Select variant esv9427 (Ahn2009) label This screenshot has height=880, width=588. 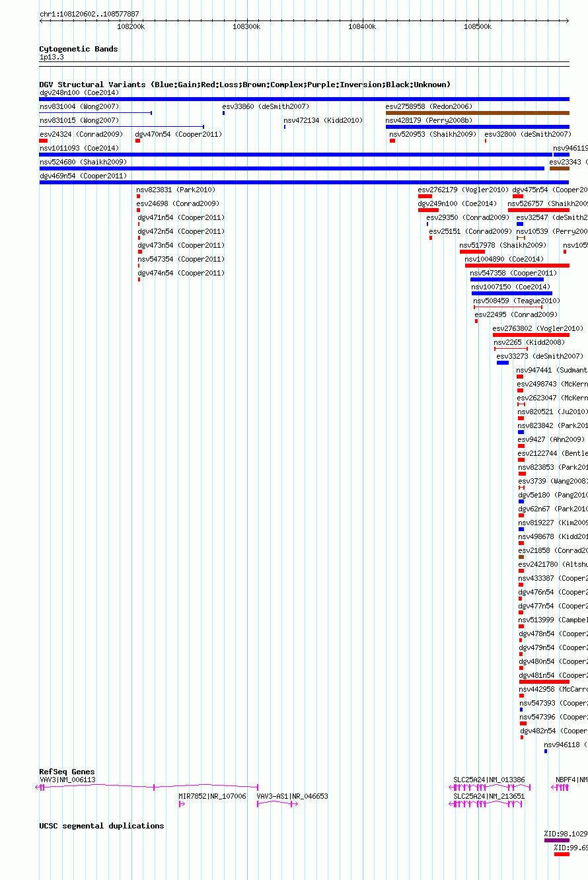point(551,439)
